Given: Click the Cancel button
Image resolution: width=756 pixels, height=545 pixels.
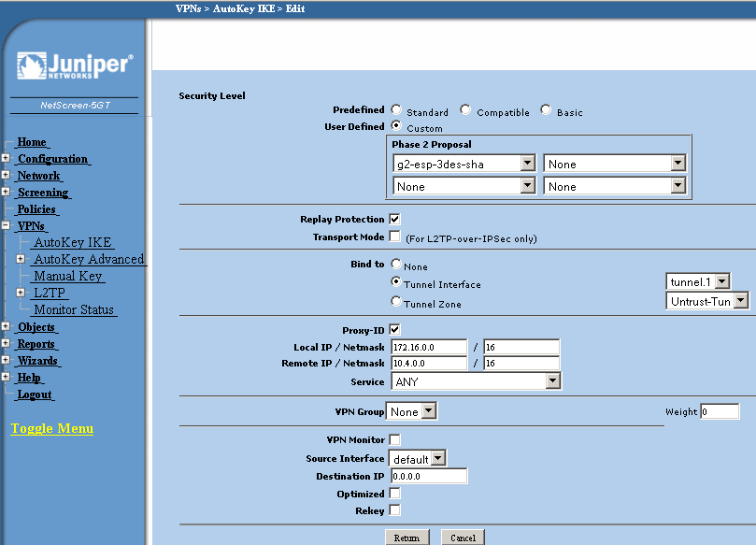Looking at the screenshot, I should pos(464,538).
